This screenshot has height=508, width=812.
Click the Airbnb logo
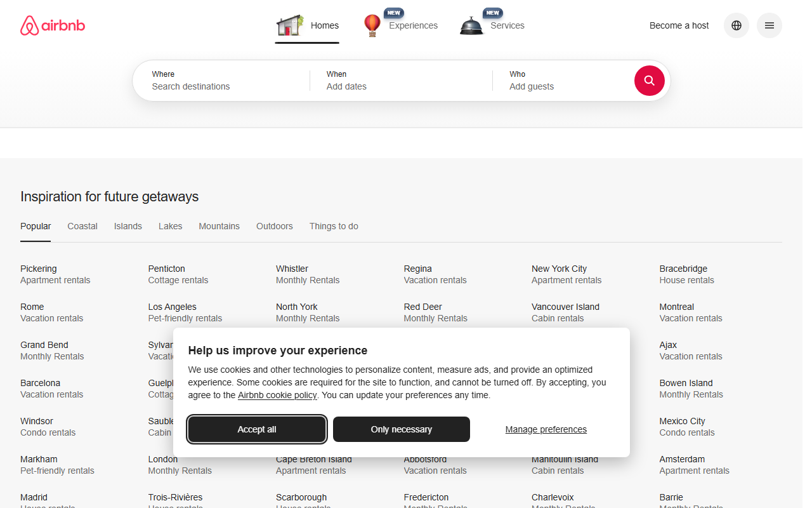[x=53, y=26]
